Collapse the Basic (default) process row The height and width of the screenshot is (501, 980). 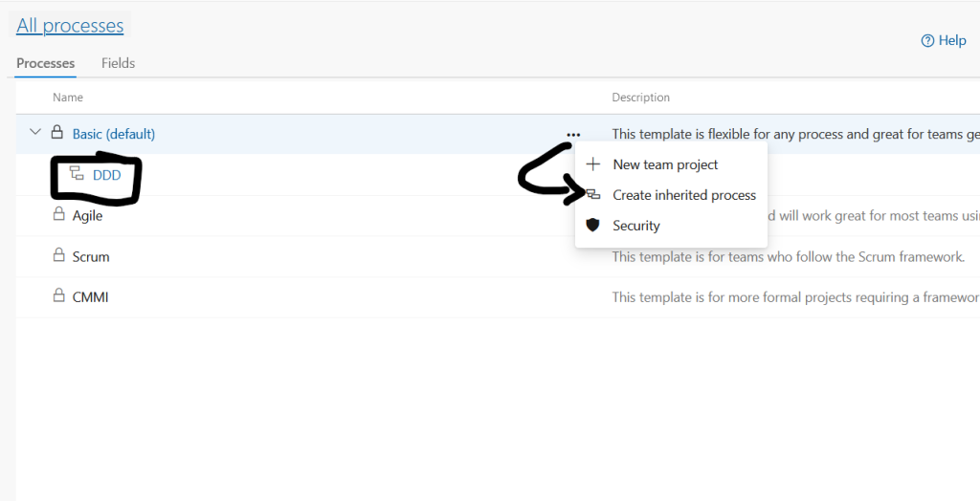(36, 133)
